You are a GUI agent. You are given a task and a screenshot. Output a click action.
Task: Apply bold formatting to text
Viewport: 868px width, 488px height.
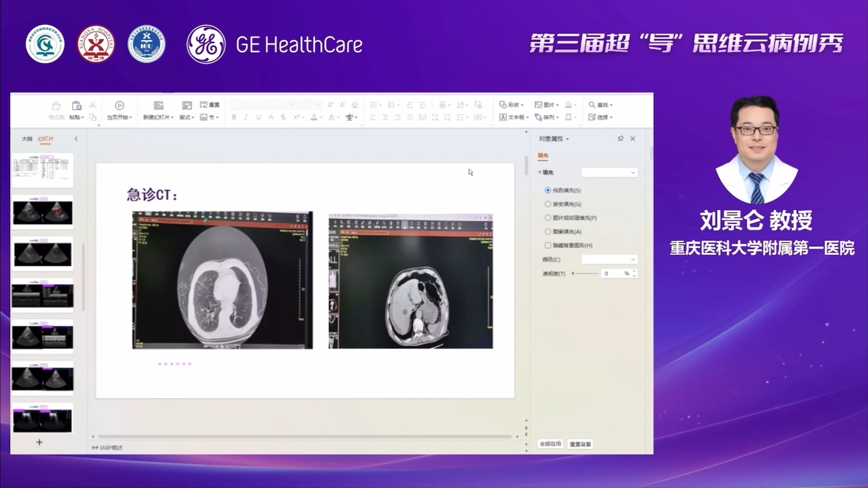[233, 117]
